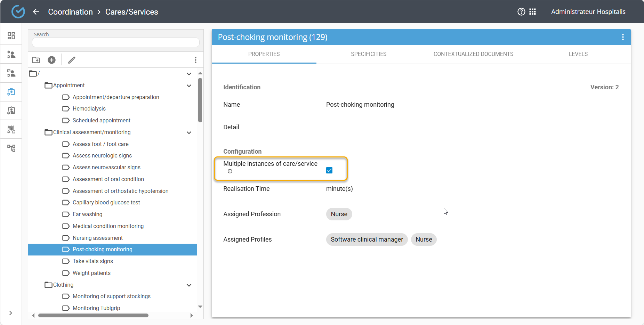Click the Coordination breadcrumb link

70,12
